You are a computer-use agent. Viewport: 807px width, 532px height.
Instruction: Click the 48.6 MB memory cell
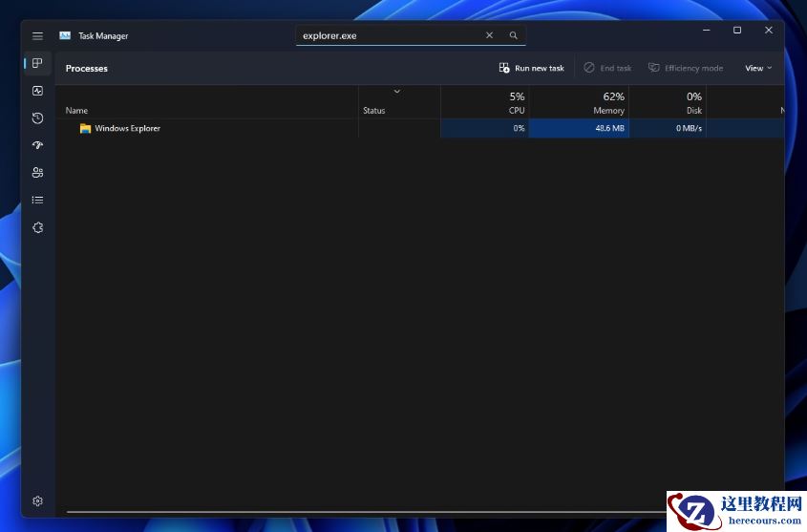pyautogui.click(x=579, y=128)
